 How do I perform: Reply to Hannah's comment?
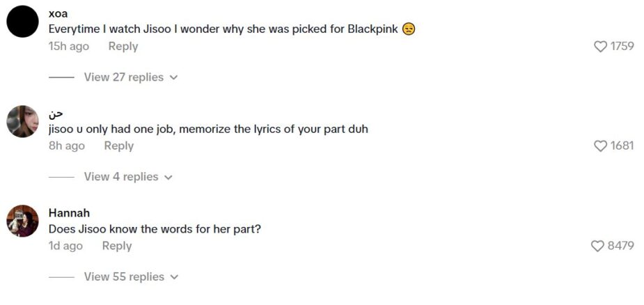click(117, 246)
